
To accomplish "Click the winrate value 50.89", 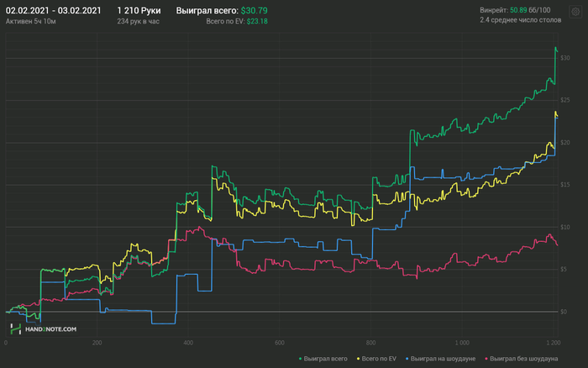I will click(x=518, y=10).
